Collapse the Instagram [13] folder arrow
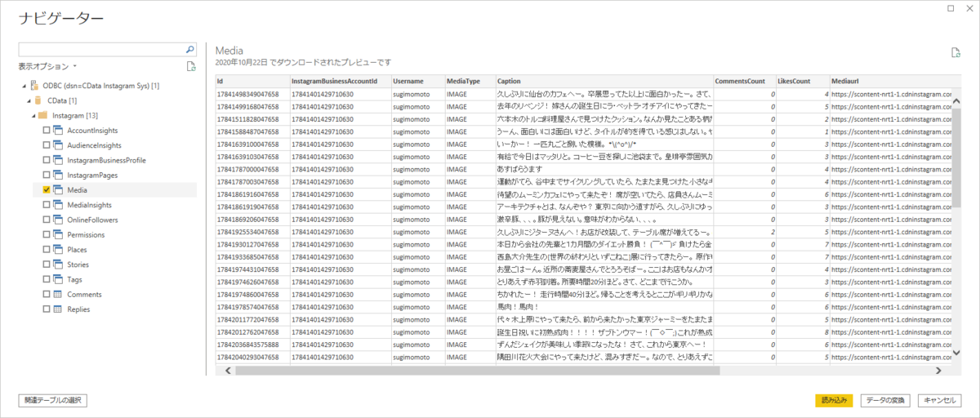Screen dimensions: 980x418 click(x=33, y=116)
